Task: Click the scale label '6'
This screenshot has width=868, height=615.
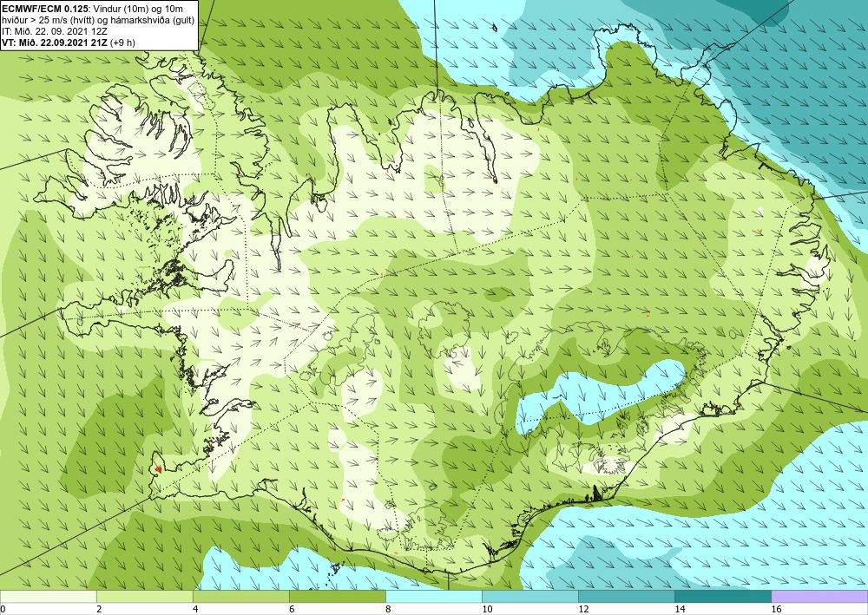Action: (x=291, y=610)
